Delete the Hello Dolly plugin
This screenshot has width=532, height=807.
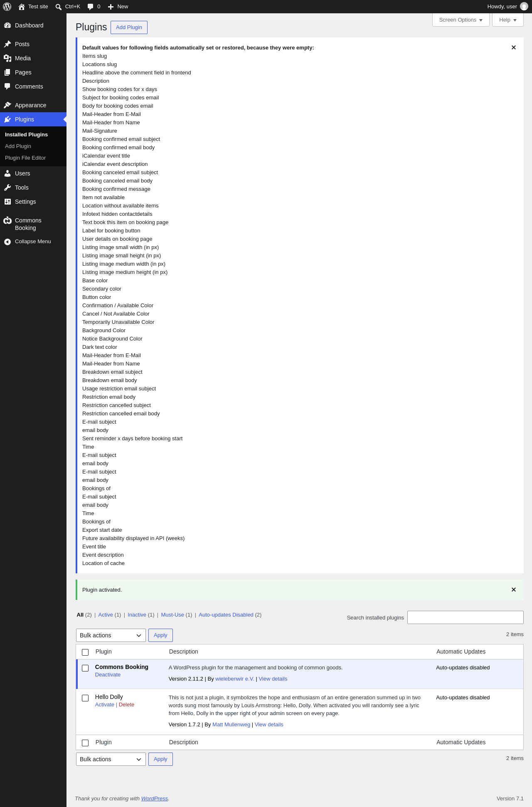pyautogui.click(x=126, y=705)
